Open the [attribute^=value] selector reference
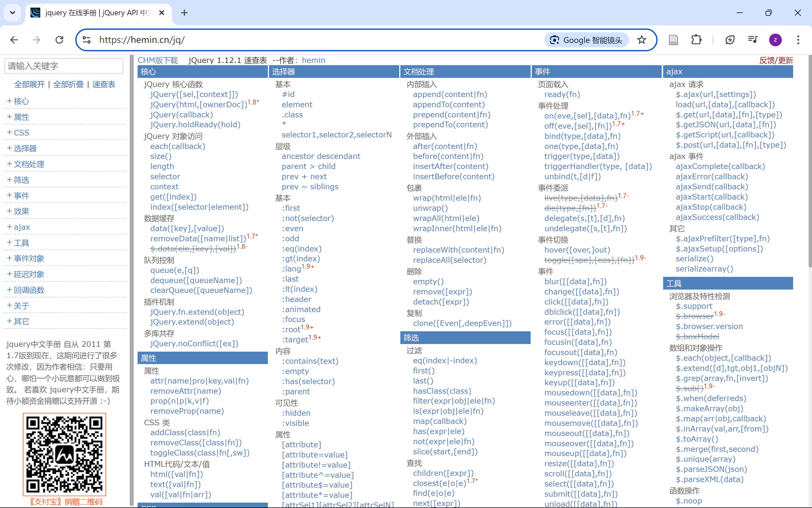Image resolution: width=812 pixels, height=508 pixels. click(318, 475)
